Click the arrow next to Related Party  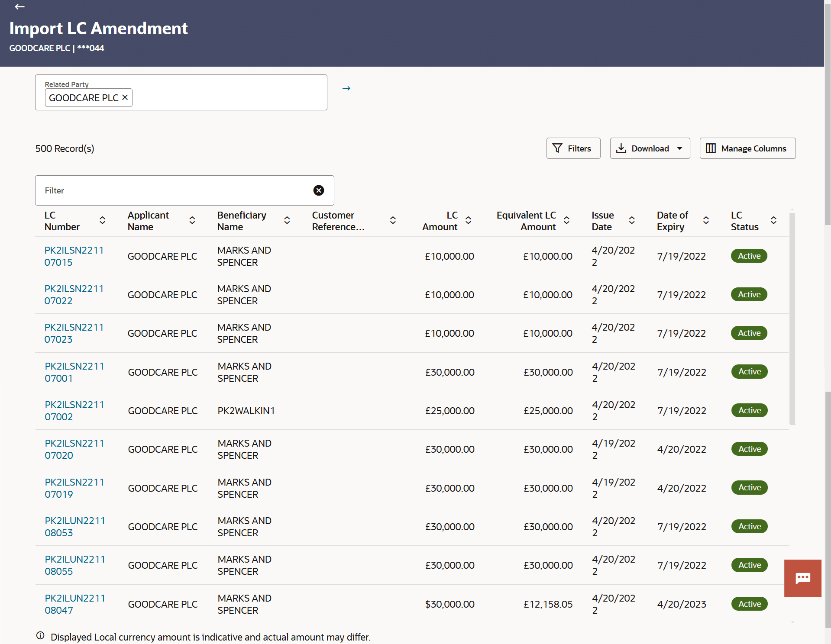coord(346,88)
